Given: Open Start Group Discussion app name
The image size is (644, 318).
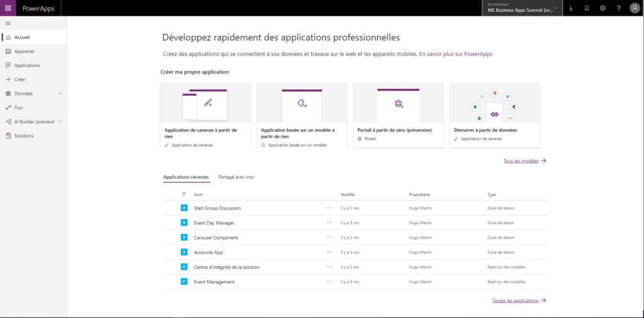Looking at the screenshot, I should click(217, 208).
